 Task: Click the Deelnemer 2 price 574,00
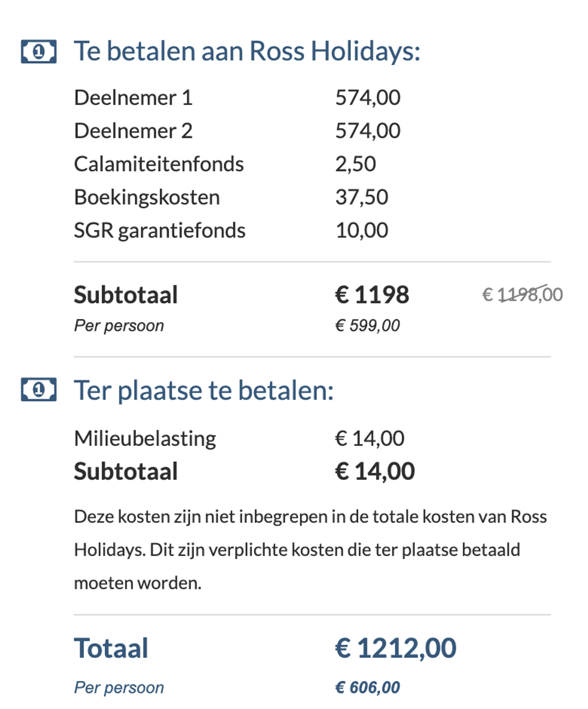tap(368, 131)
